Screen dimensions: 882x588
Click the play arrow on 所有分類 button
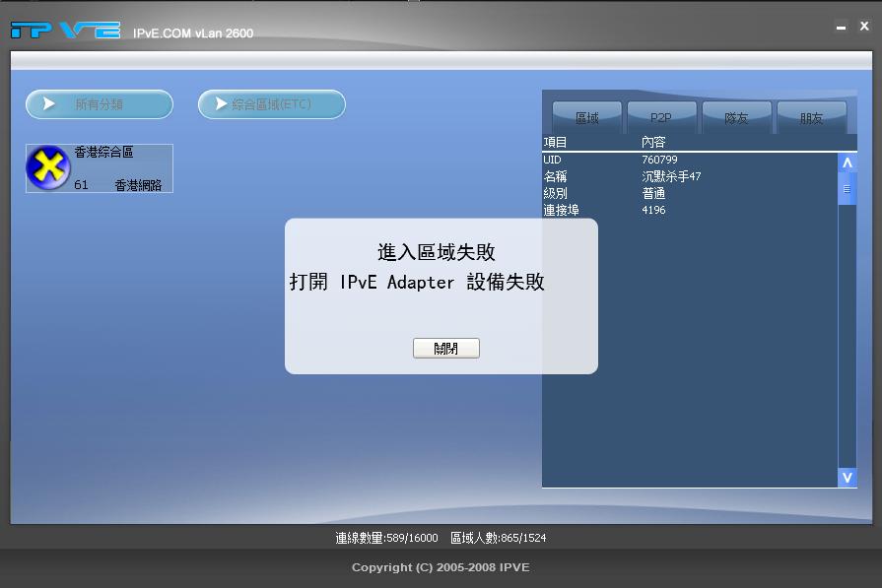(x=49, y=103)
